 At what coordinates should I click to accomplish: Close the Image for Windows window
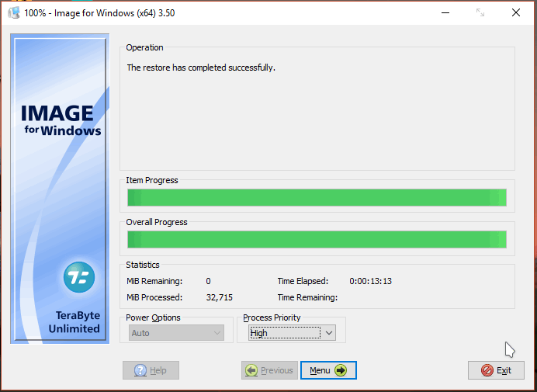516,12
